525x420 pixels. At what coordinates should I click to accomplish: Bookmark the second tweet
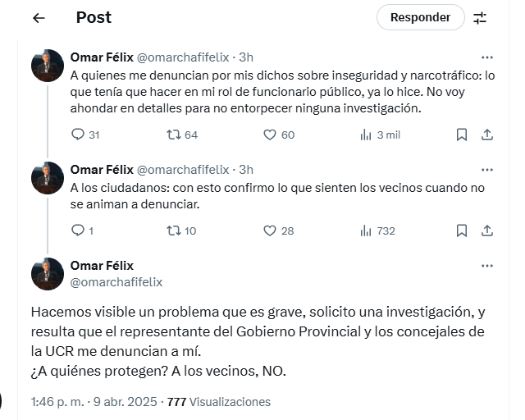462,231
